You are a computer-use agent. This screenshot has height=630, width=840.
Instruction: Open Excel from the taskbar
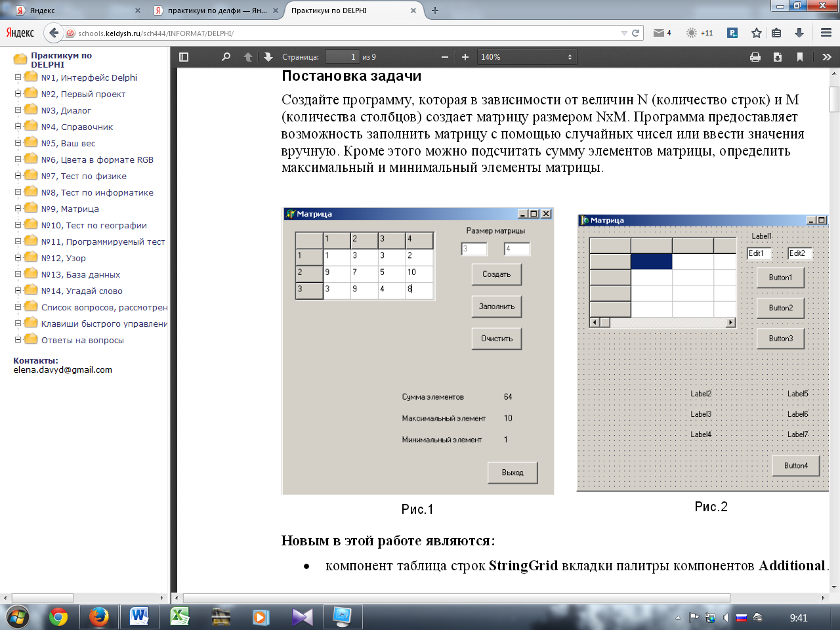coord(180,618)
